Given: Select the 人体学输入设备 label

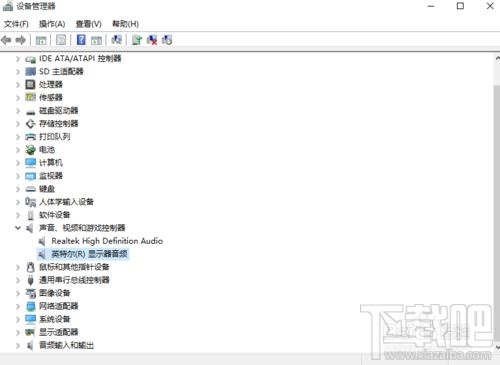Looking at the screenshot, I should click(x=66, y=202).
